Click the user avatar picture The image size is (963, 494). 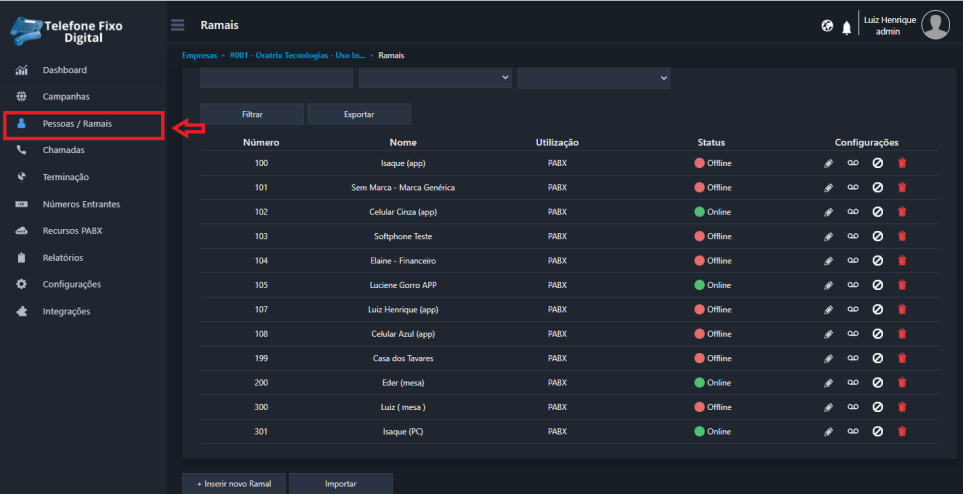[935, 25]
